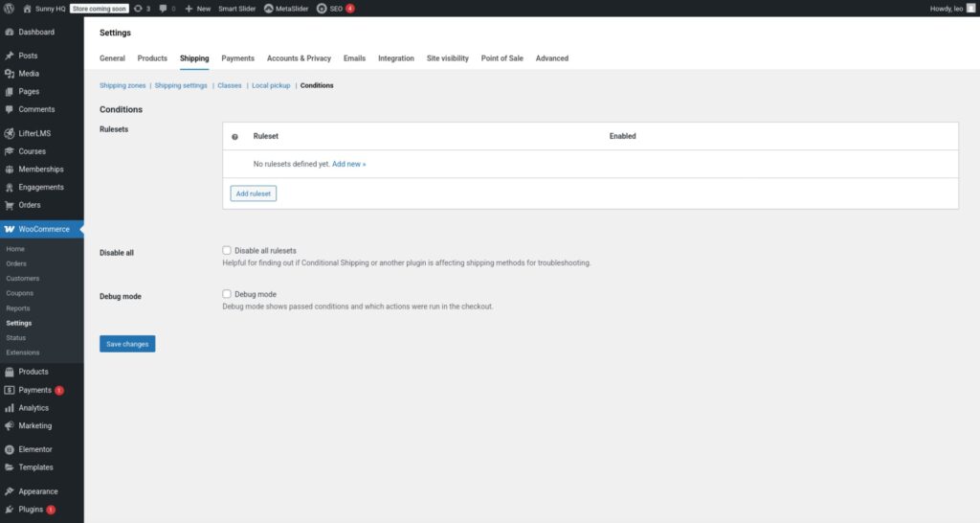Open the New content menu in admin bar
Screen dimensions: 980x523
point(197,9)
